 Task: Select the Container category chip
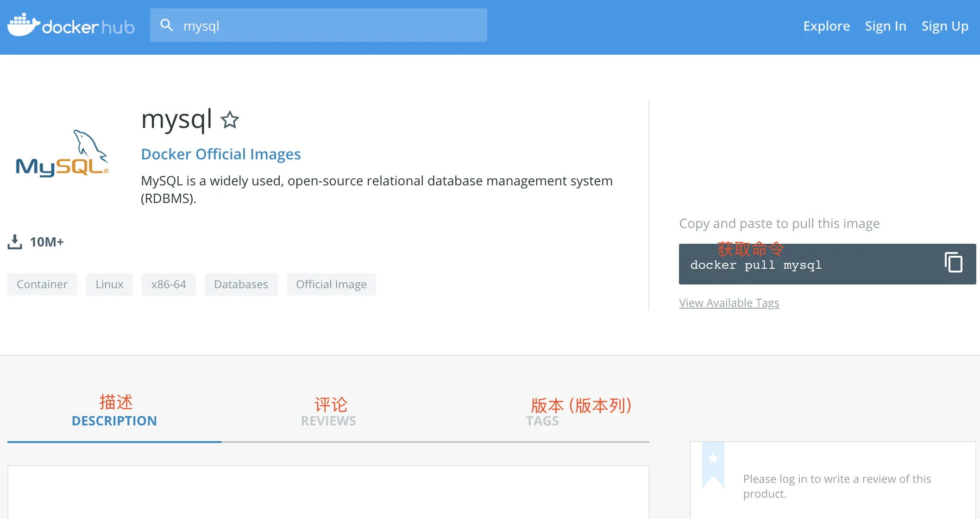(42, 284)
